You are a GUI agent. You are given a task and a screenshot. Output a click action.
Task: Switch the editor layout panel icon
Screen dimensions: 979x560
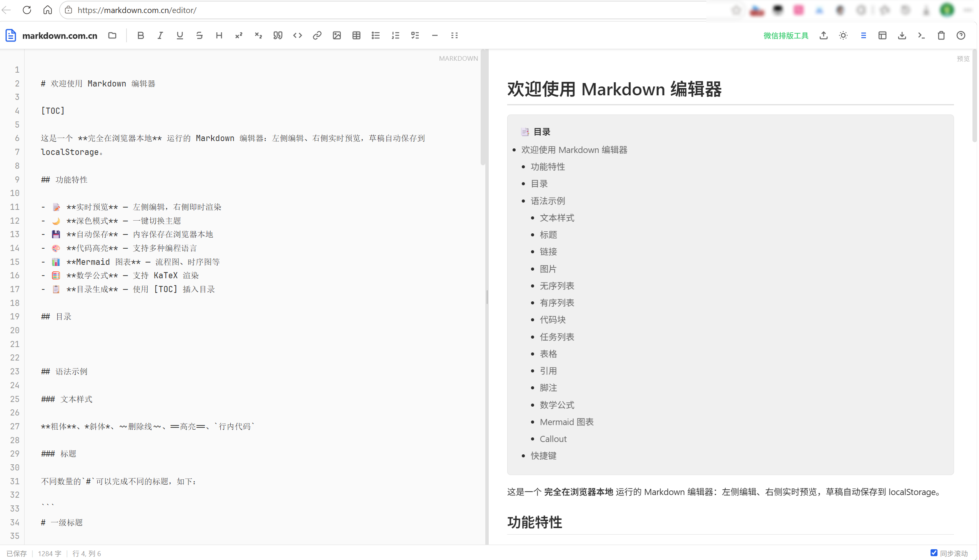[883, 35]
